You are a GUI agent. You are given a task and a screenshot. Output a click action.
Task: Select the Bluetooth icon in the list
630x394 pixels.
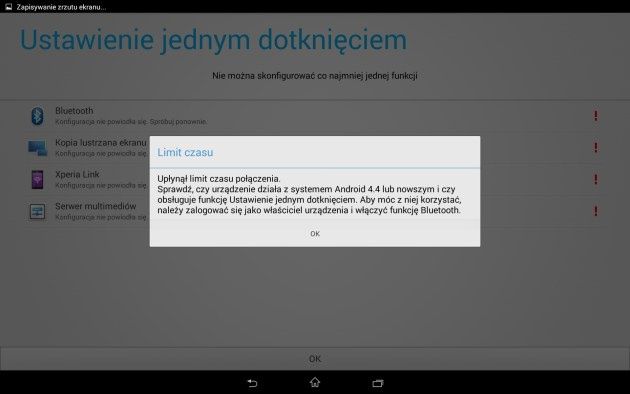[x=37, y=116]
